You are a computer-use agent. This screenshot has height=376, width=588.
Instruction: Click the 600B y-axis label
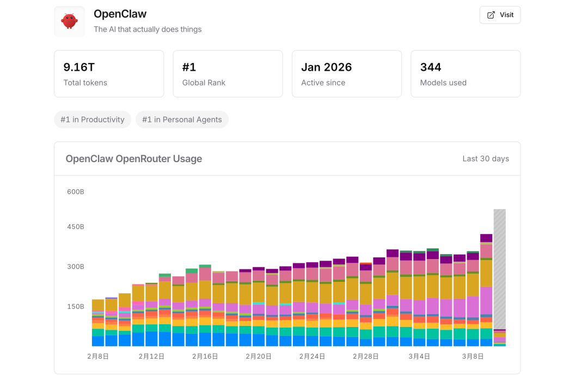76,192
